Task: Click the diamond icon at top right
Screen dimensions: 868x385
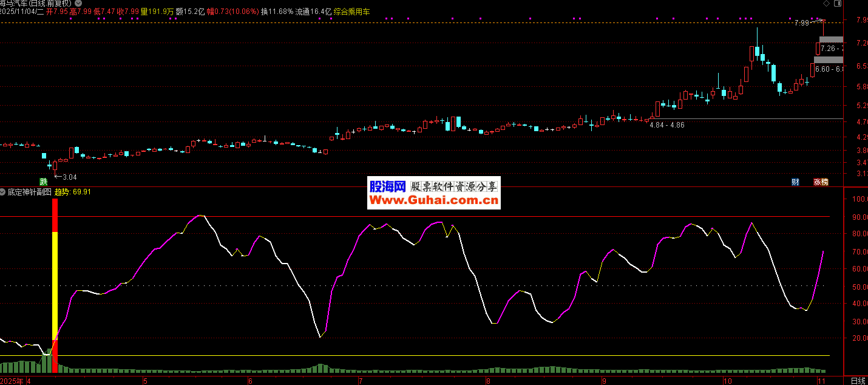Action: click(x=827, y=4)
